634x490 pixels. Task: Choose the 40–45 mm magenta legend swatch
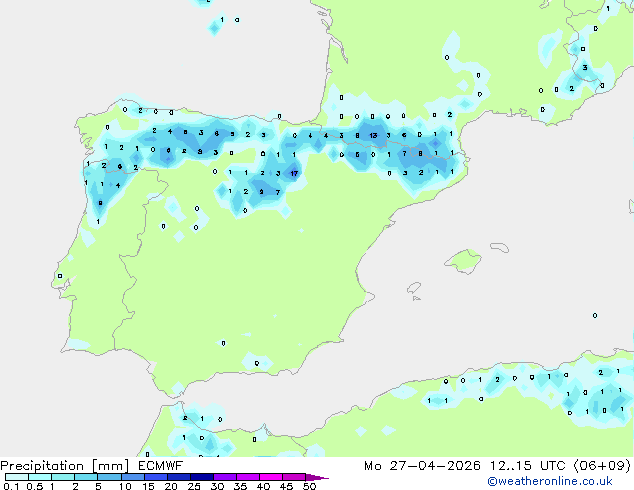271,477
